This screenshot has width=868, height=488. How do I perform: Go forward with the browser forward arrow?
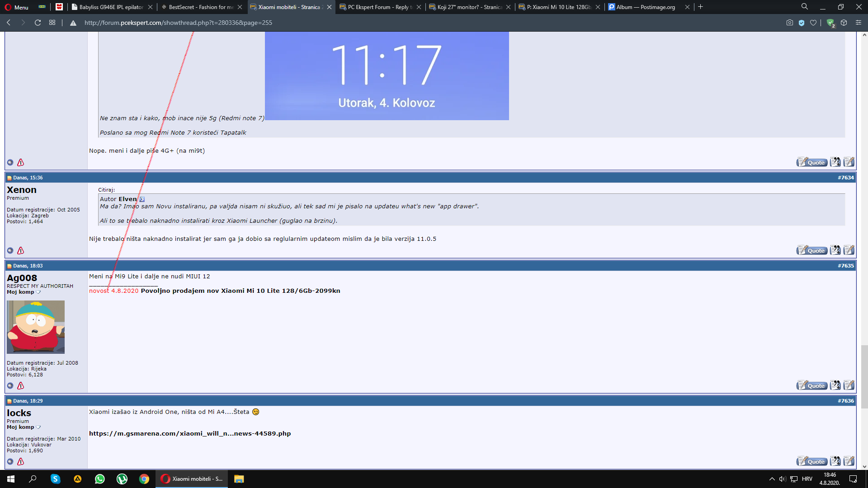coord(23,23)
